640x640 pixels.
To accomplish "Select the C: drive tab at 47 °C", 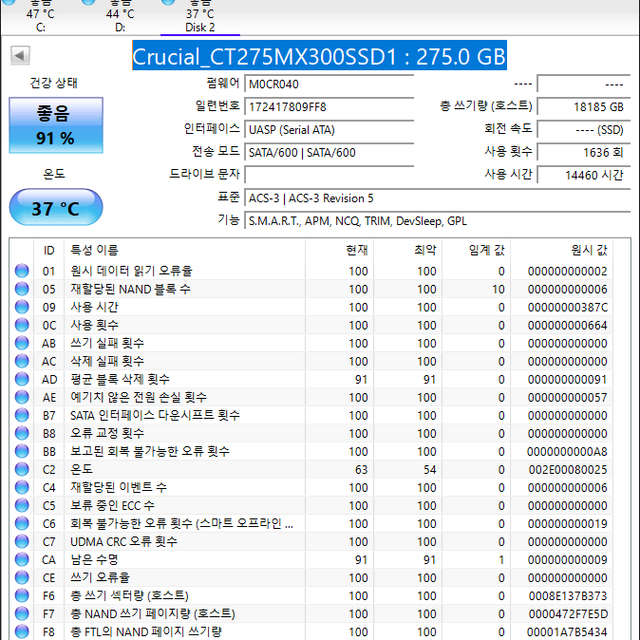I will point(40,17).
